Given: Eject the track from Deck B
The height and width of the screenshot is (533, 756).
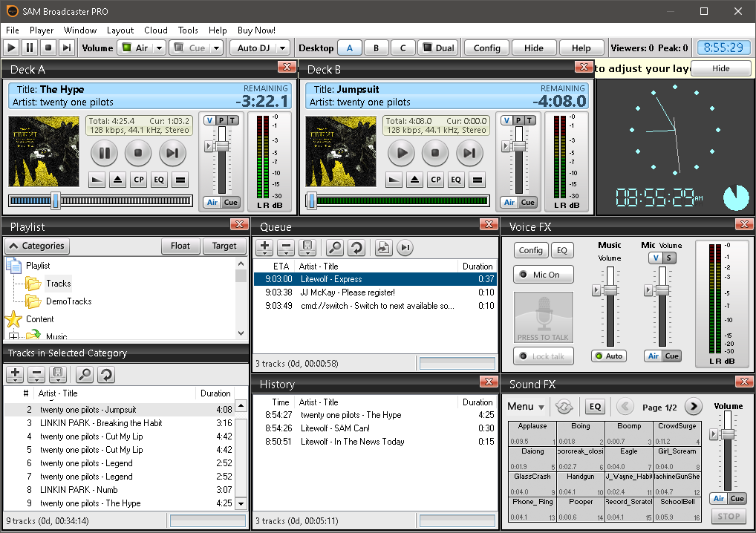Looking at the screenshot, I should point(414,180).
